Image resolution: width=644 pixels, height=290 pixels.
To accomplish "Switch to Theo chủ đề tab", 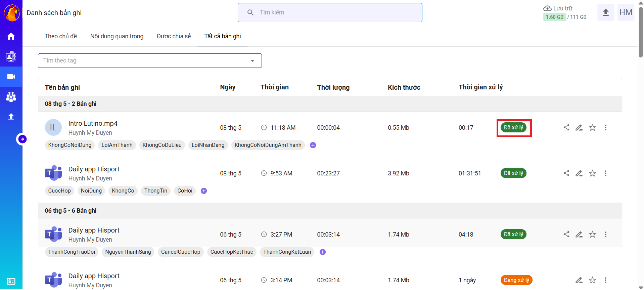I will pos(61,36).
